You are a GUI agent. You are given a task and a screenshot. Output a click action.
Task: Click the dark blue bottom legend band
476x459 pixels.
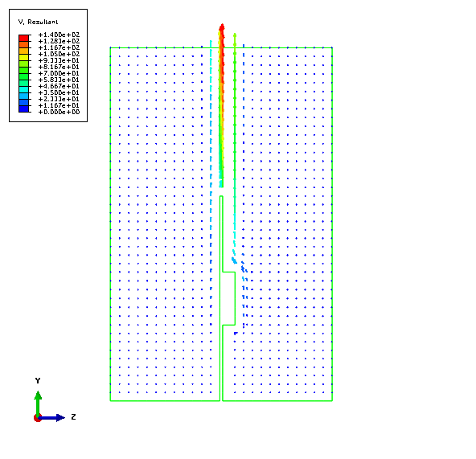(23, 109)
